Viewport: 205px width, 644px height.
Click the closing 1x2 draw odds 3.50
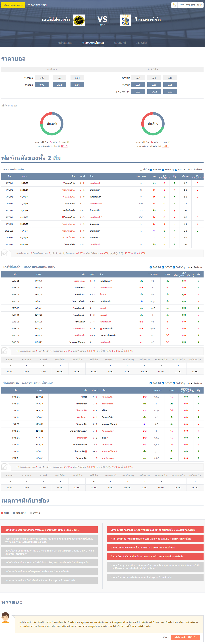tap(154, 85)
